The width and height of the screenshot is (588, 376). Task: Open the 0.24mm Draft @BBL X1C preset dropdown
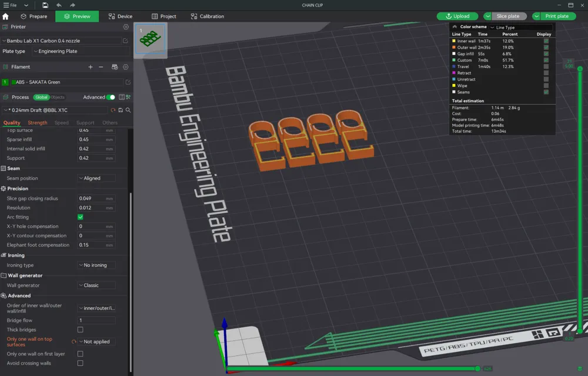[55, 110]
